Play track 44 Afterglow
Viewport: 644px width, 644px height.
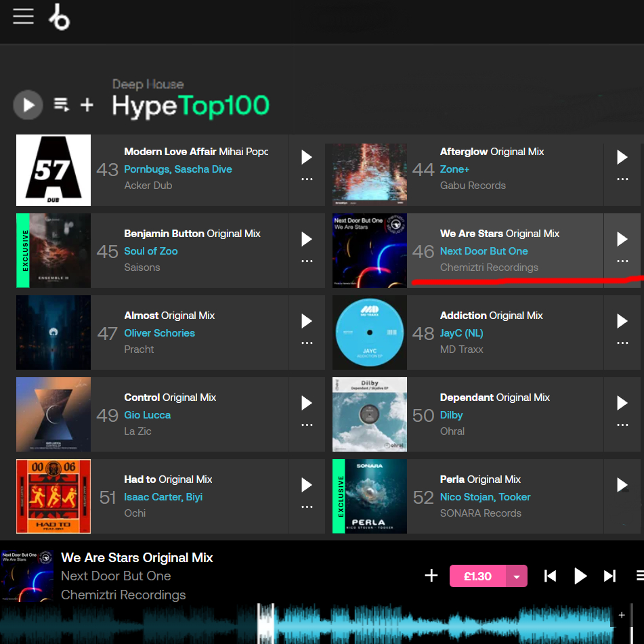pos(622,157)
